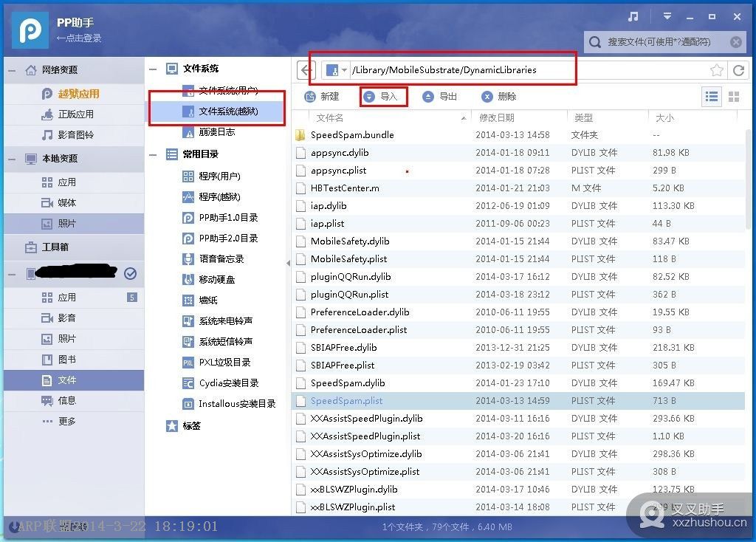Open PP助手1.0目录
The height and width of the screenshot is (542, 756).
220,218
